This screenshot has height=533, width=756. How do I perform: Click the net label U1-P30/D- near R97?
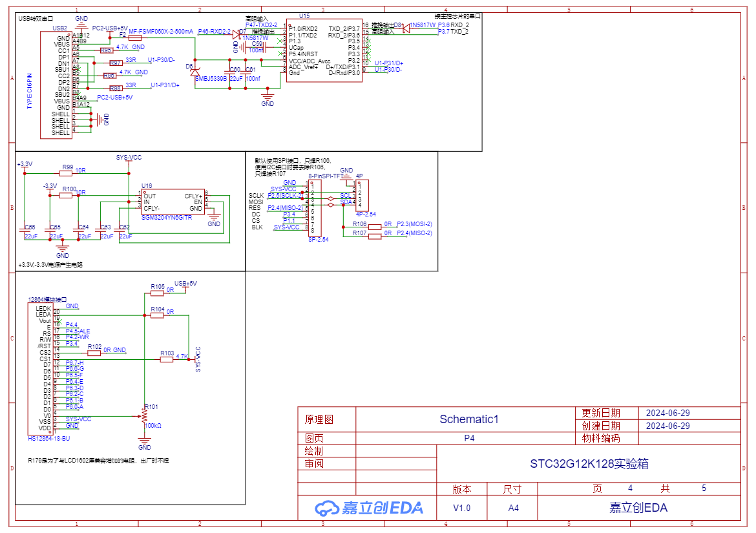tap(161, 59)
